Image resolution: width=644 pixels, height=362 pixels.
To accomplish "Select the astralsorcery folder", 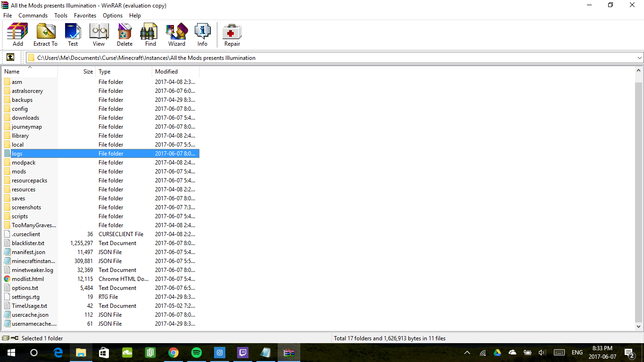I will point(100,91).
